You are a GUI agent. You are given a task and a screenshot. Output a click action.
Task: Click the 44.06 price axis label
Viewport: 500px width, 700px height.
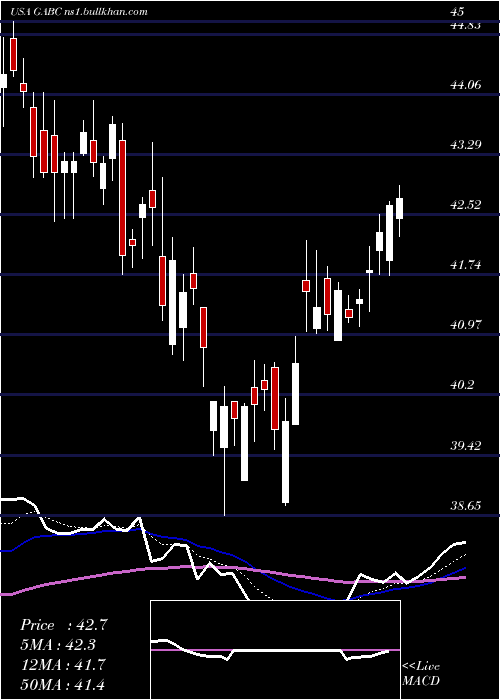click(x=466, y=84)
